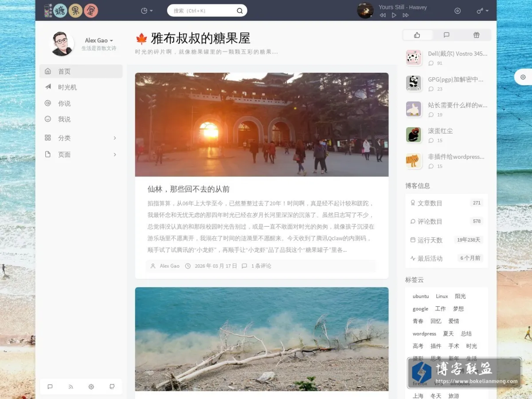
Task: Switch to the gift box tab
Action: [476, 35]
